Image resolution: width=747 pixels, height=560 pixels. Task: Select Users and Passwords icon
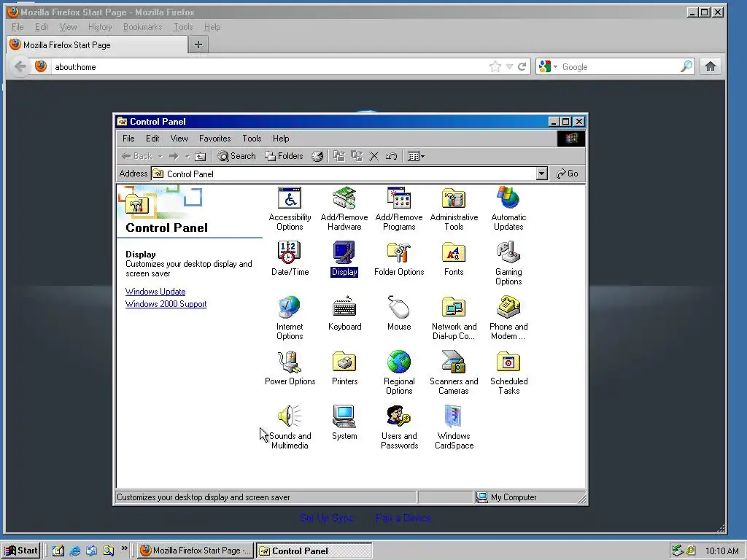399,427
